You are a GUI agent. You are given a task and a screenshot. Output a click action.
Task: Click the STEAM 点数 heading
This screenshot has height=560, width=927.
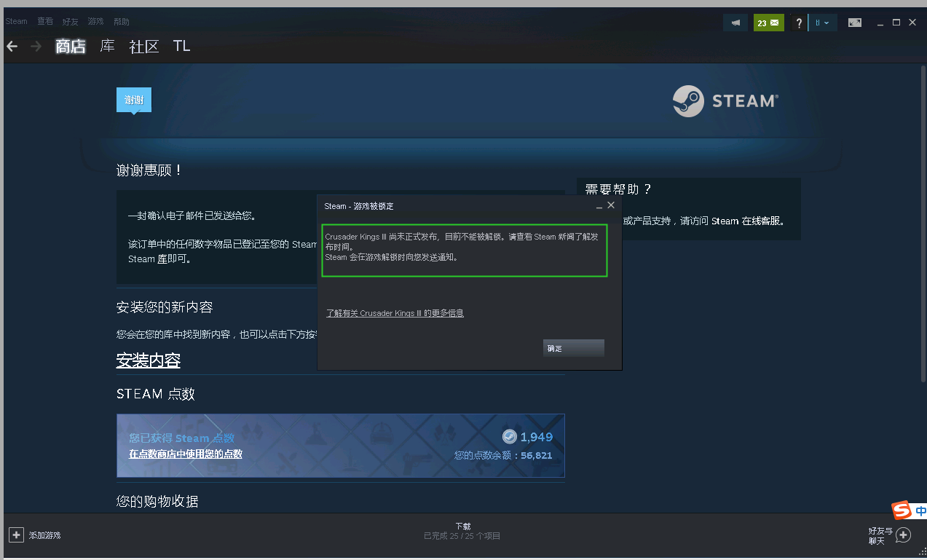pyautogui.click(x=156, y=394)
